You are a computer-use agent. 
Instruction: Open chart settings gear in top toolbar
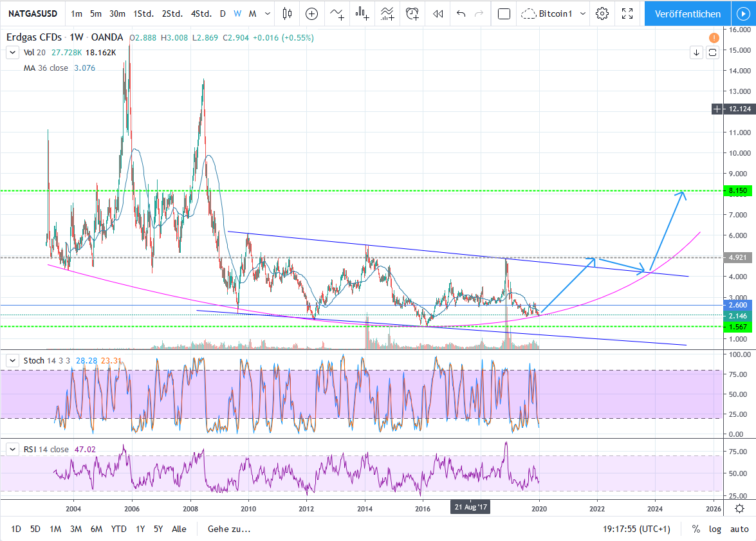point(602,14)
